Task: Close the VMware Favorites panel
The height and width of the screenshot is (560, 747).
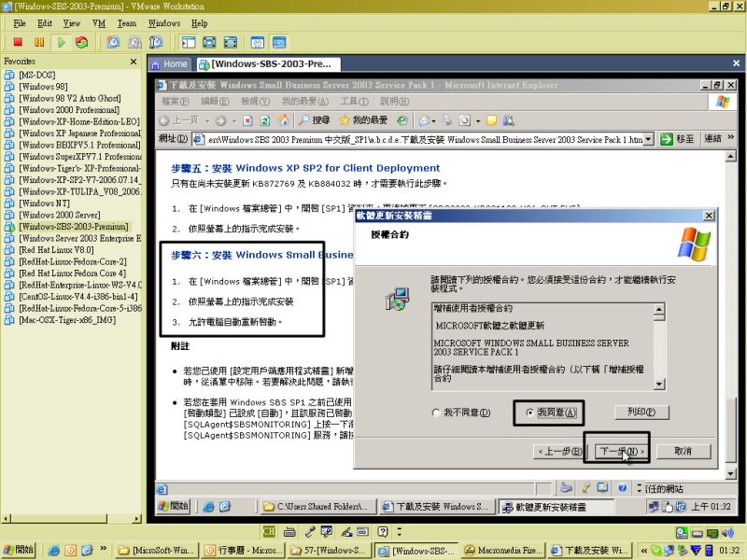Action: point(134,62)
